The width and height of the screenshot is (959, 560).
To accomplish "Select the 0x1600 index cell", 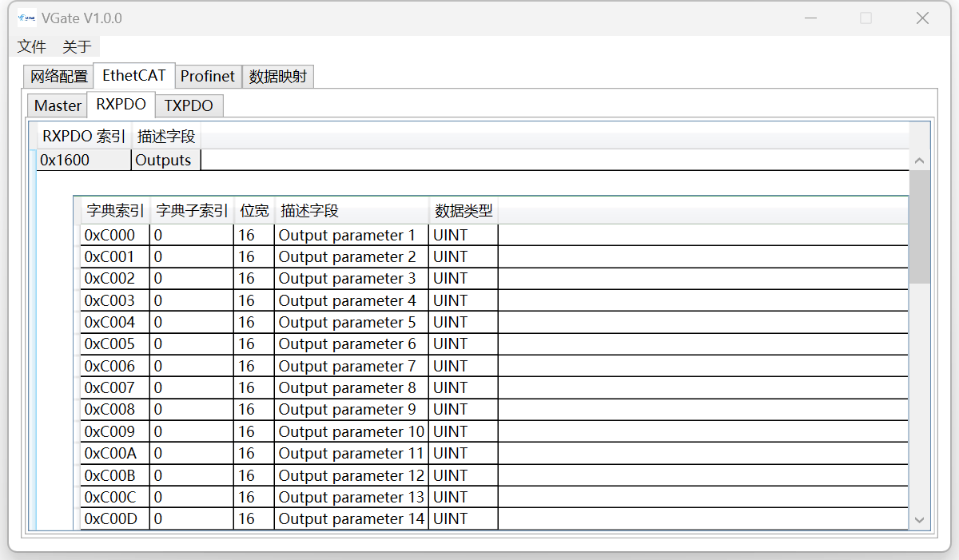I will pyautogui.click(x=84, y=160).
